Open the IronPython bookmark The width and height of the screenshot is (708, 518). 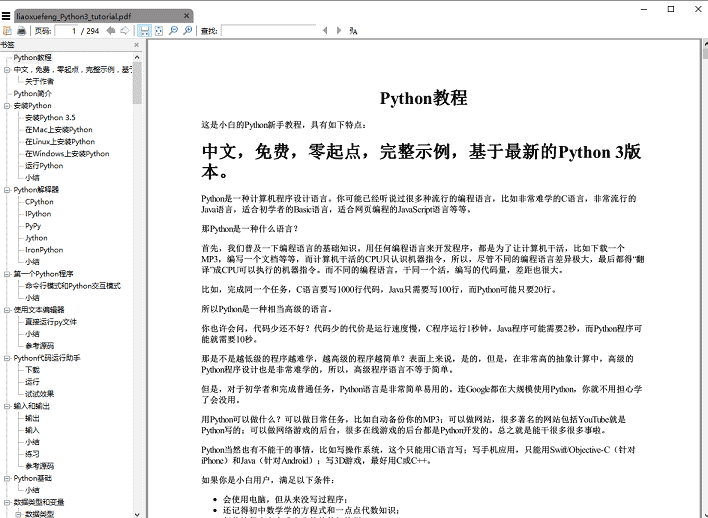pos(44,250)
